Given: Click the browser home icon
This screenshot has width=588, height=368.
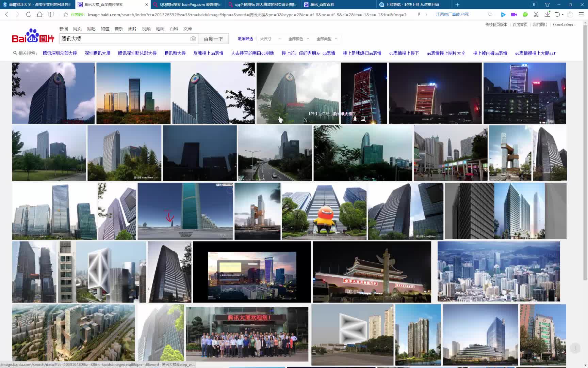Looking at the screenshot, I should pos(40,14).
